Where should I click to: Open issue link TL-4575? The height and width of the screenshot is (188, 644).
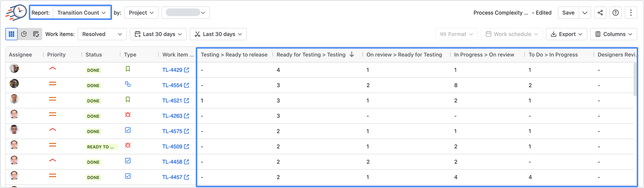[x=172, y=131]
